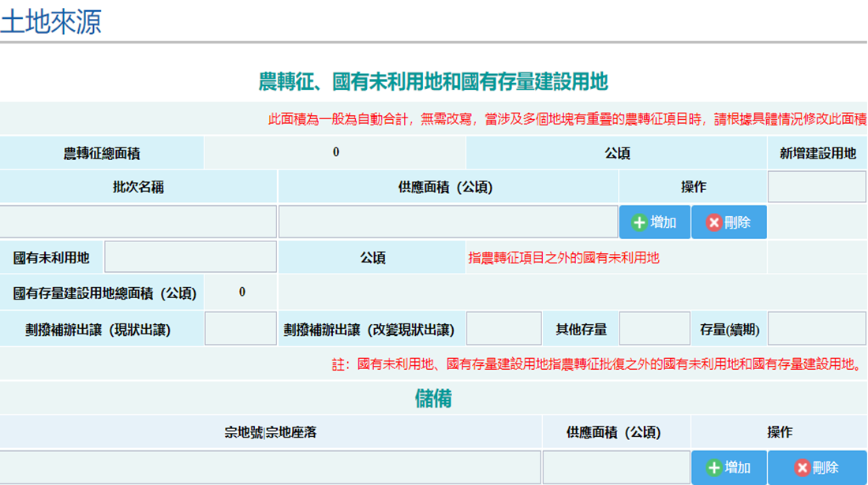Click the 劃撥補辦出讓（現狀出讓）input field
This screenshot has height=485, width=868.
point(241,329)
